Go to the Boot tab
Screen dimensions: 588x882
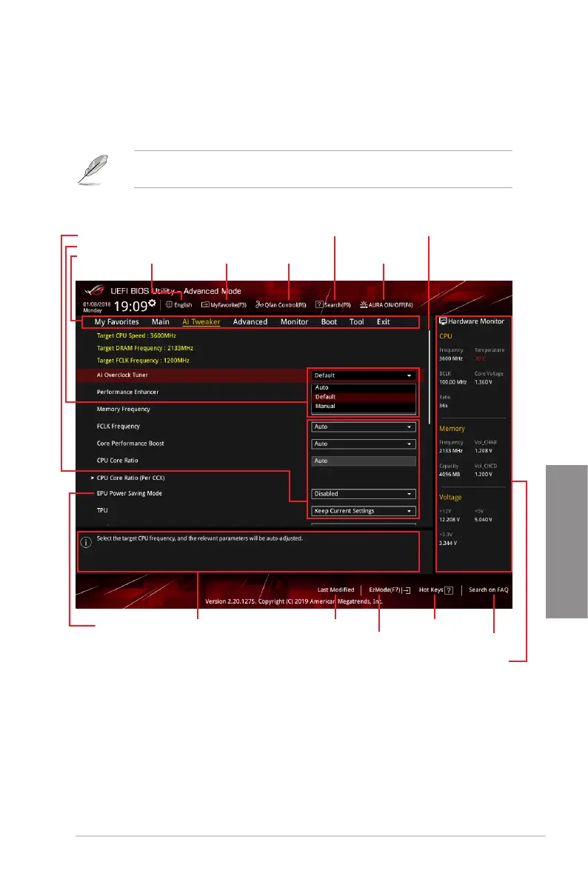click(329, 321)
